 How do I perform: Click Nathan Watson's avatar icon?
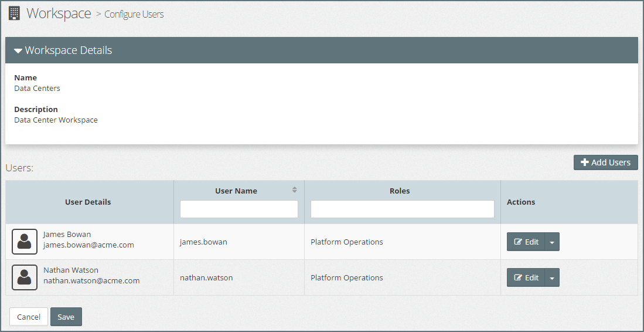(x=24, y=277)
